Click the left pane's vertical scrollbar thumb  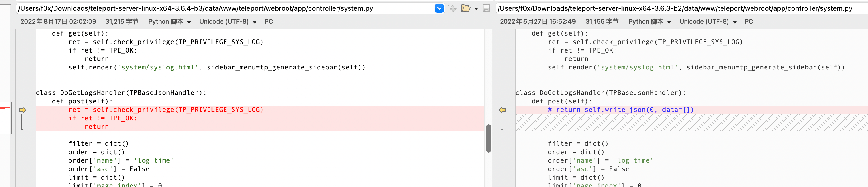(488, 138)
